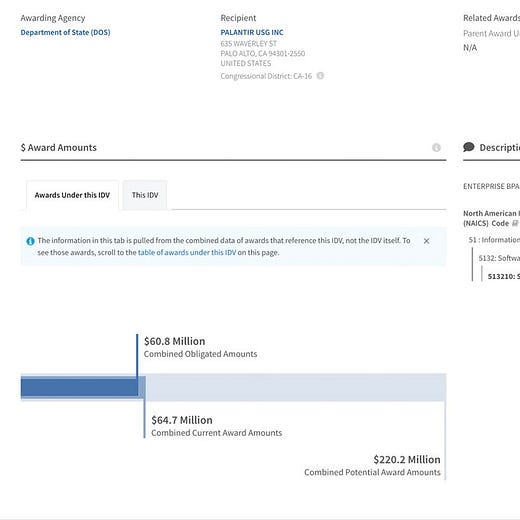Follow the table of awards under this IDV link
Screen dimensions: 520x520
[187, 252]
